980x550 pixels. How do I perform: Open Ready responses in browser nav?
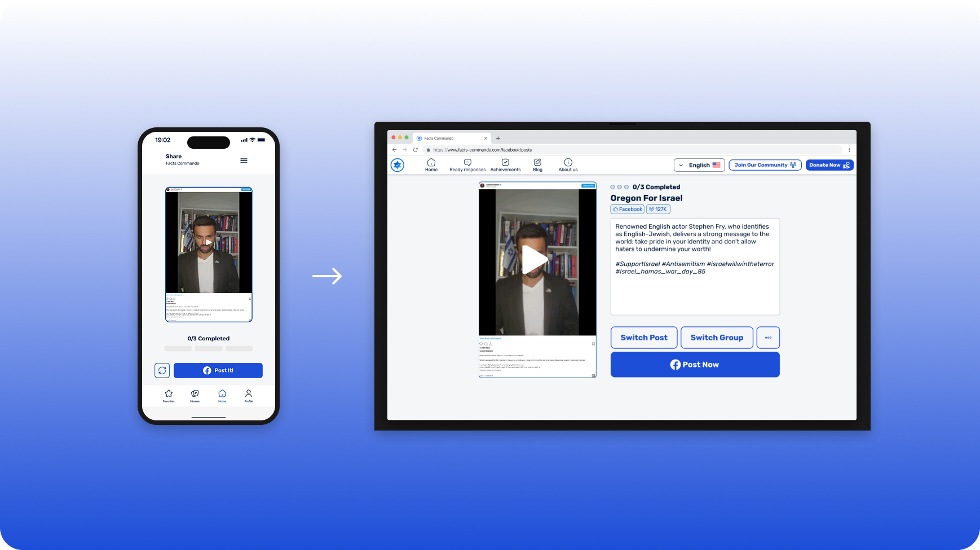(467, 165)
